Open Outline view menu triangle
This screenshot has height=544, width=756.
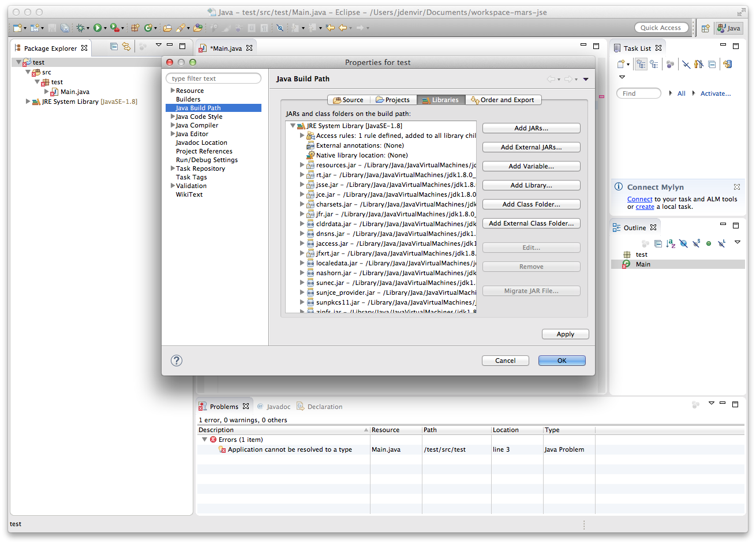click(738, 242)
